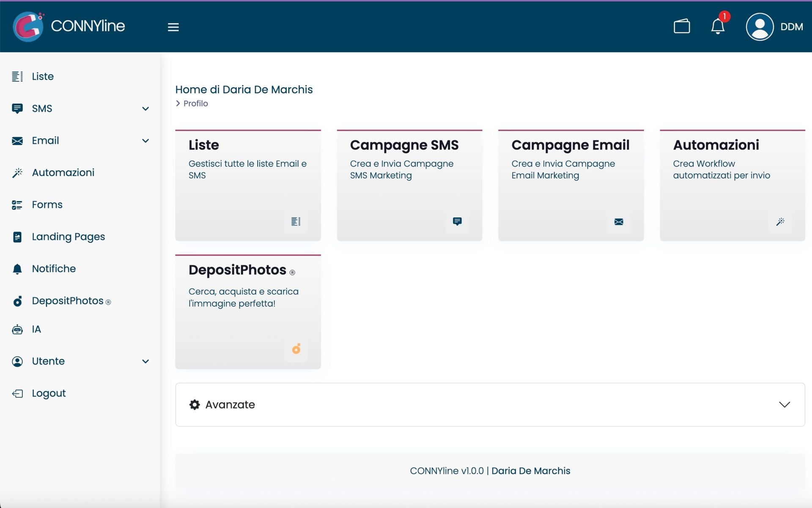
Task: Click the hamburger menu icon
Action: 173,27
